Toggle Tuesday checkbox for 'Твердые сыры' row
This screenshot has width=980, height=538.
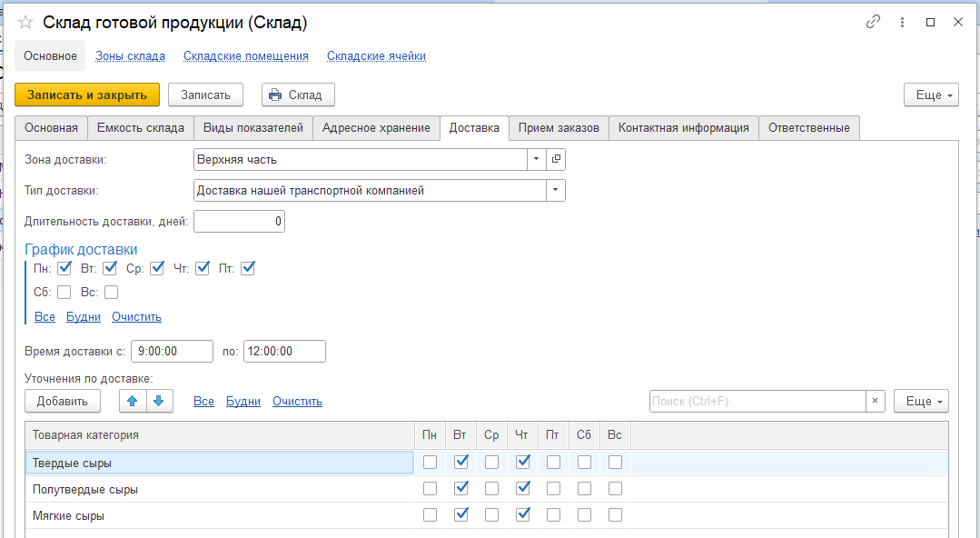[x=461, y=463]
